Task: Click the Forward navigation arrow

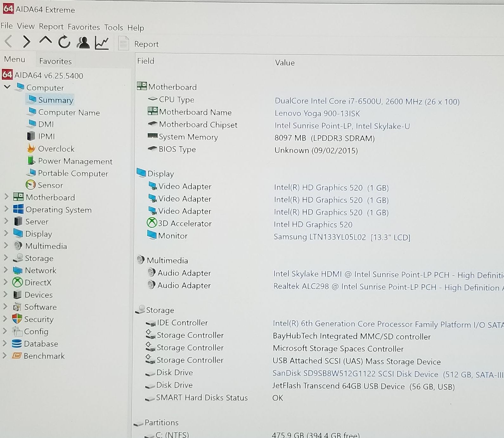Action: [x=27, y=42]
